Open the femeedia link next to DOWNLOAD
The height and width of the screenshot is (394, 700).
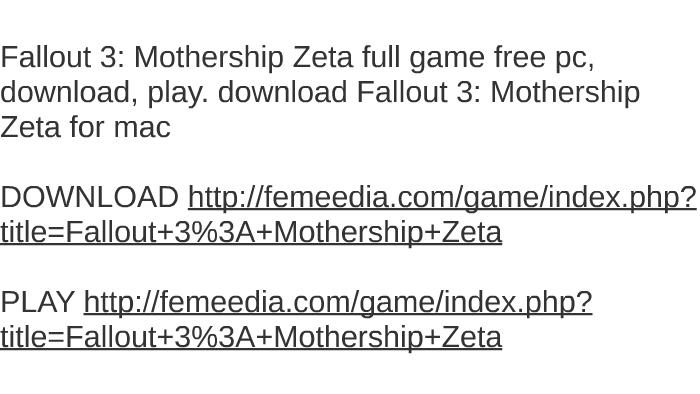point(442,197)
